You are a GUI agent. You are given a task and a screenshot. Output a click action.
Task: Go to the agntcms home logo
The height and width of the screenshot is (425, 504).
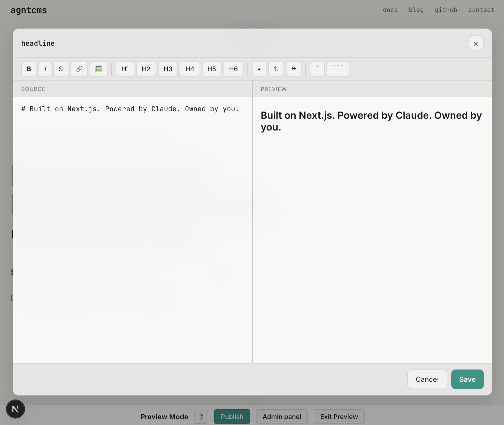pos(29,10)
